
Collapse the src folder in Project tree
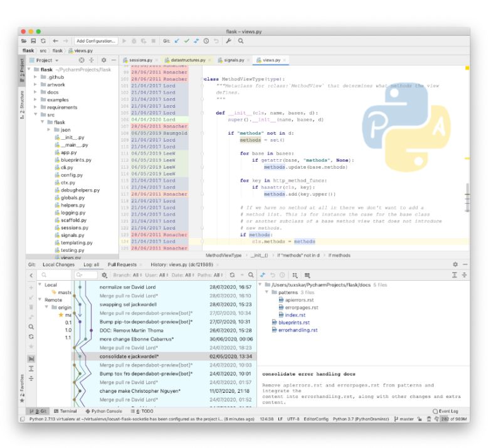(35, 114)
